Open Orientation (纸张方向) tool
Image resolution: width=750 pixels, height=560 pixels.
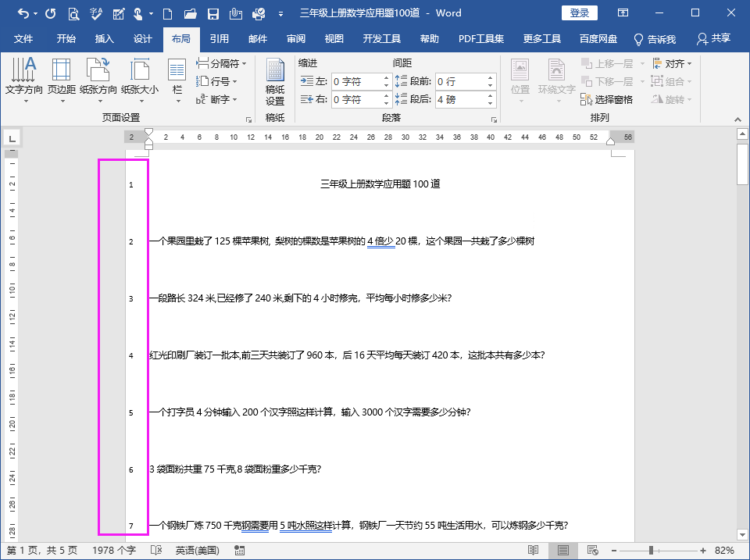(x=98, y=80)
